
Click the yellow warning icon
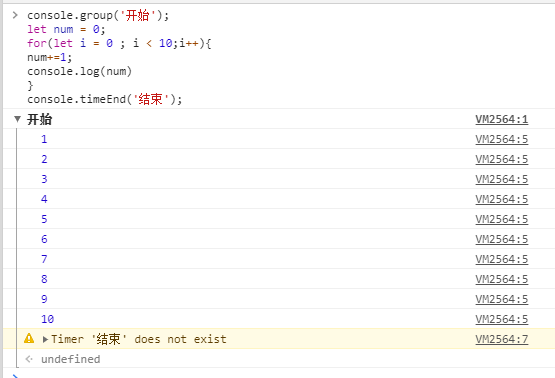pyautogui.click(x=29, y=339)
